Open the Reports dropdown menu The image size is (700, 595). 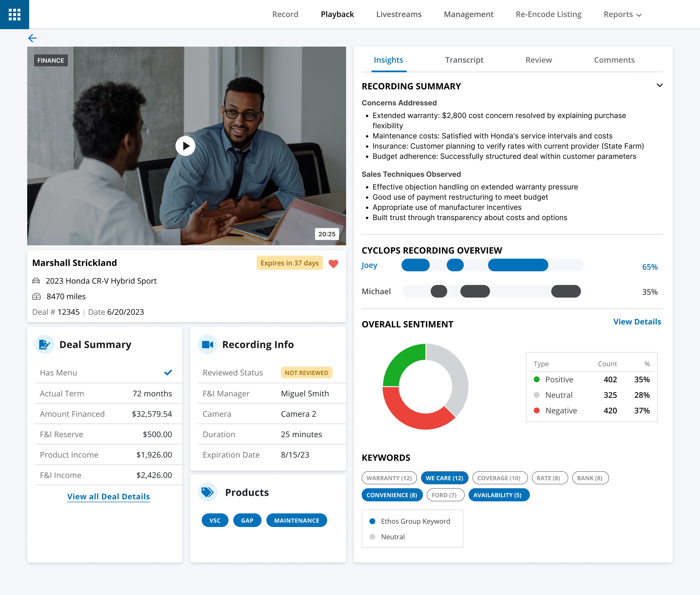(622, 14)
